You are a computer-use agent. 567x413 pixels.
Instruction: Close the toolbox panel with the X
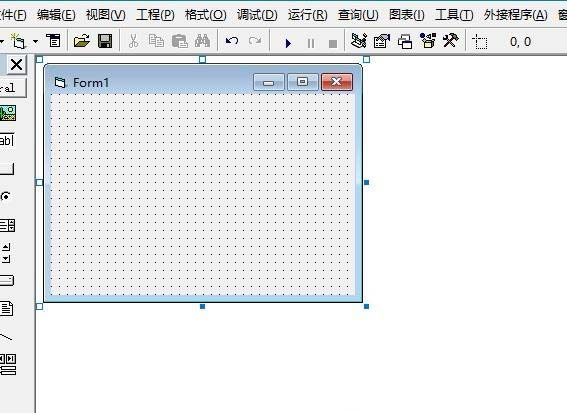pos(16,65)
